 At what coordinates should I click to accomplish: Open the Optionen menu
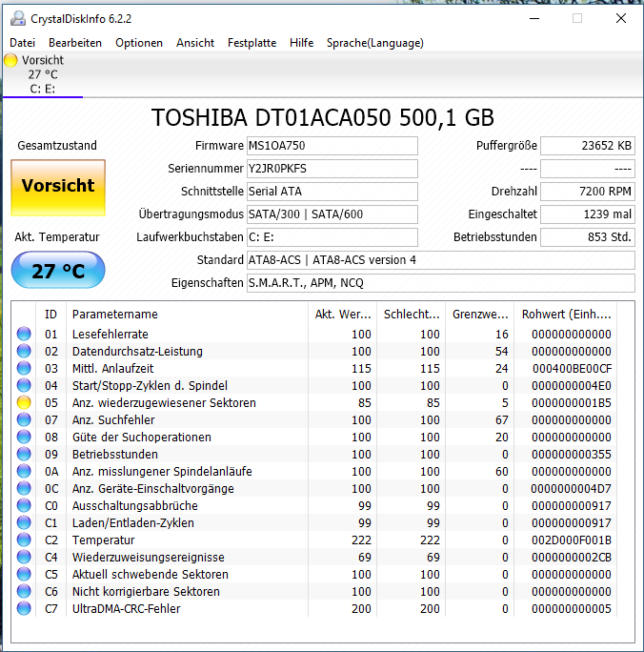click(139, 43)
